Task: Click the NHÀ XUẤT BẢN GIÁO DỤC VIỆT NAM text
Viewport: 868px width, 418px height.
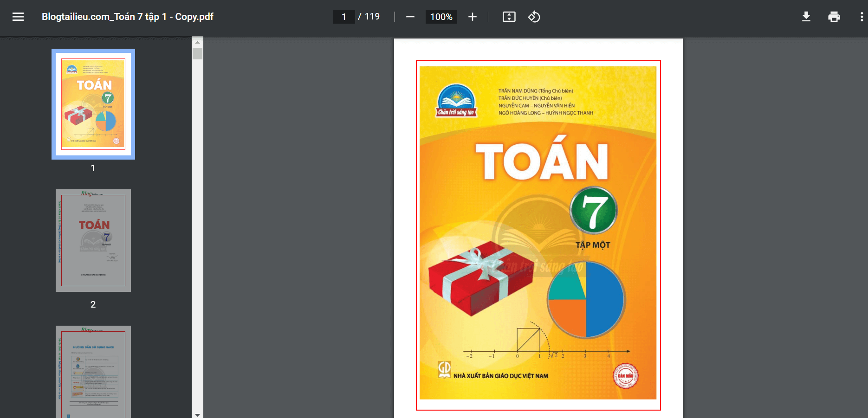Action: point(501,376)
